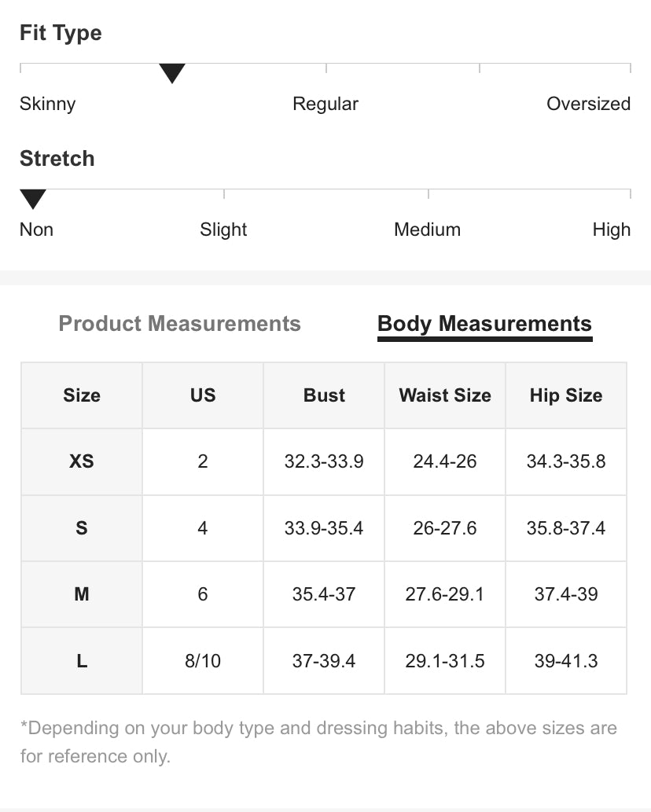Click the High stretch label

point(611,230)
